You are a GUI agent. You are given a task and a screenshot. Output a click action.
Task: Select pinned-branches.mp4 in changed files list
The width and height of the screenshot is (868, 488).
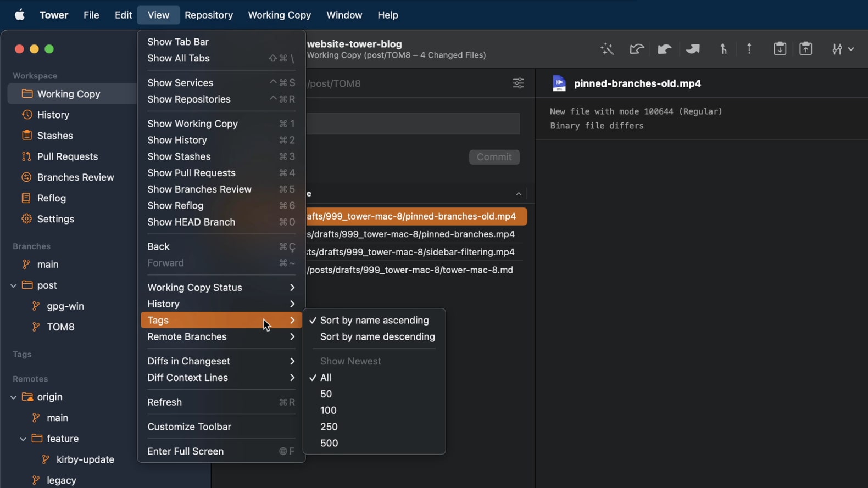click(x=411, y=234)
